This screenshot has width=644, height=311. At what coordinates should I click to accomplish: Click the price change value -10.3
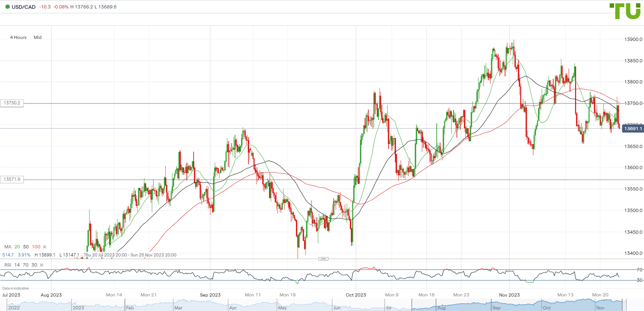[x=45, y=7]
